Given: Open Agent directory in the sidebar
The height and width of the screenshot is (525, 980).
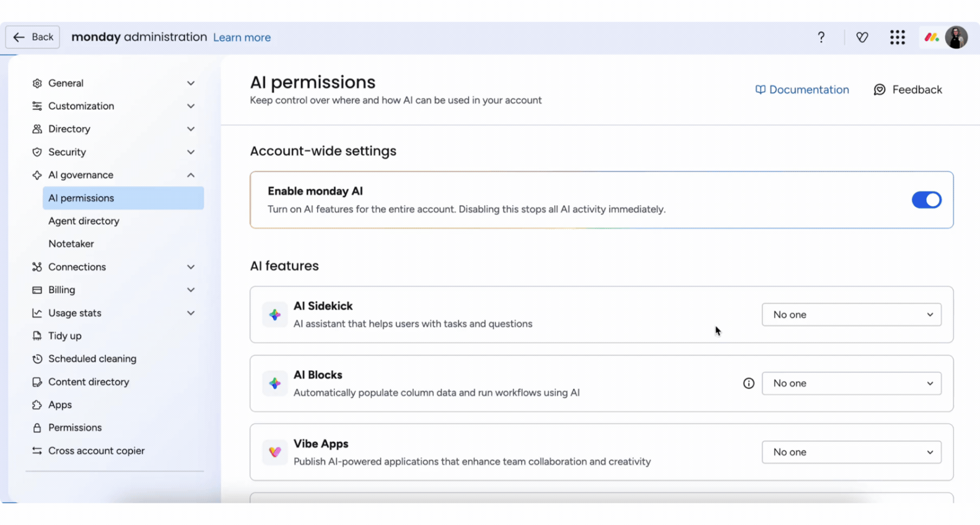Looking at the screenshot, I should [83, 221].
